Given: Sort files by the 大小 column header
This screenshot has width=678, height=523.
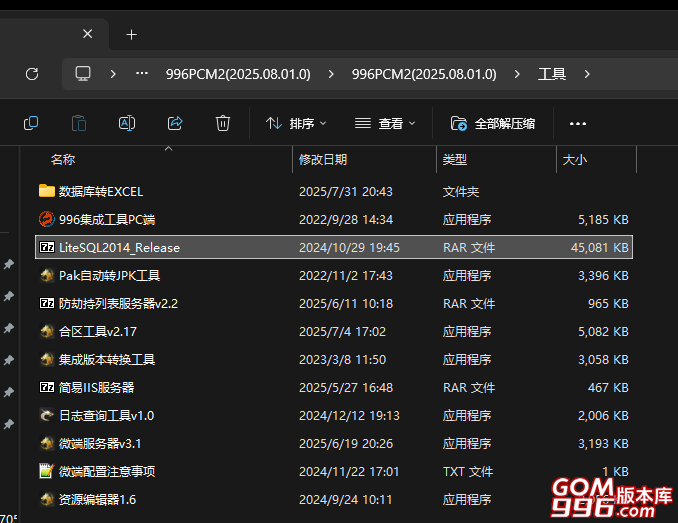Looking at the screenshot, I should click(x=575, y=159).
